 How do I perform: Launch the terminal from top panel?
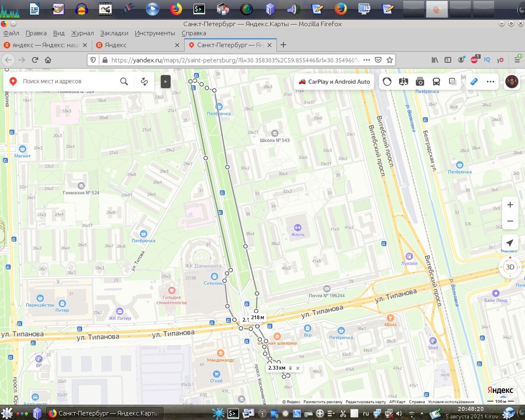(x=199, y=8)
